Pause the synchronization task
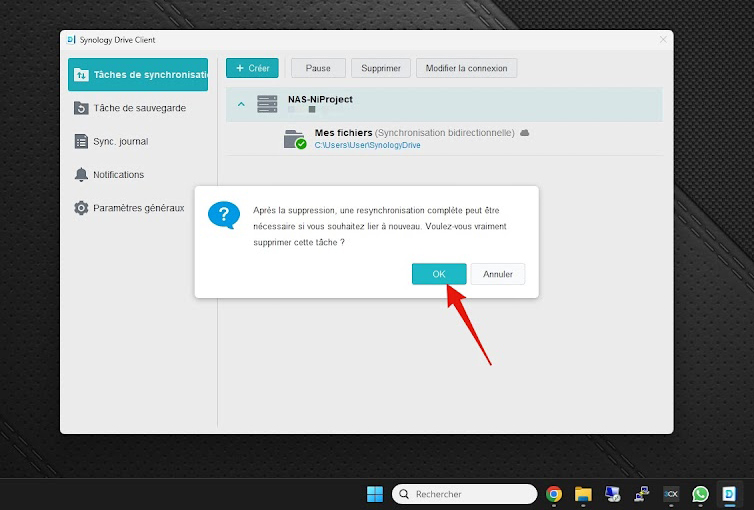This screenshot has width=754, height=510. (318, 68)
